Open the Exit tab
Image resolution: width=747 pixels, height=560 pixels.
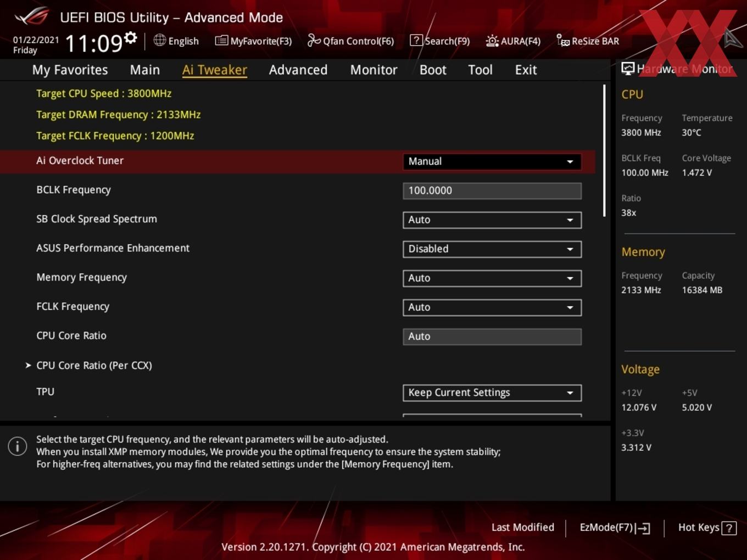[526, 70]
